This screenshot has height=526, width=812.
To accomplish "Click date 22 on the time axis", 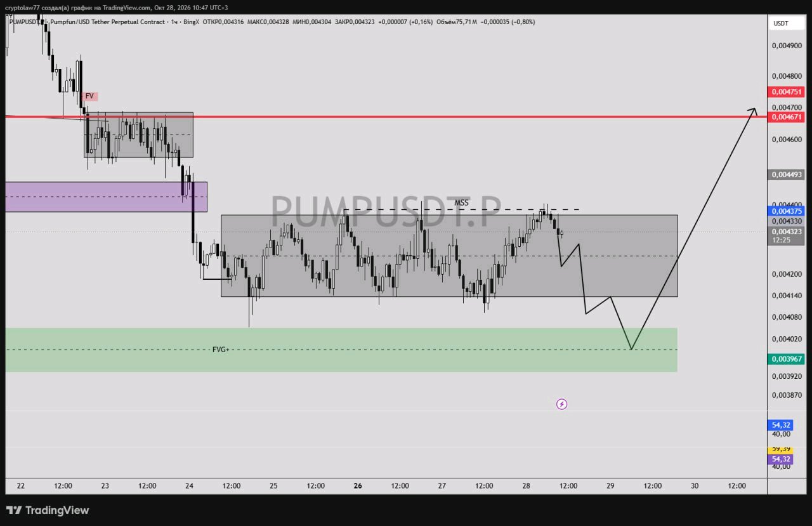I will [x=21, y=486].
